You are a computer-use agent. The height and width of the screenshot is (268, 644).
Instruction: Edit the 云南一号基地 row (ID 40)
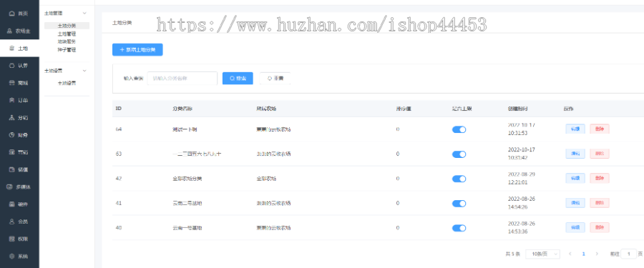click(575, 227)
